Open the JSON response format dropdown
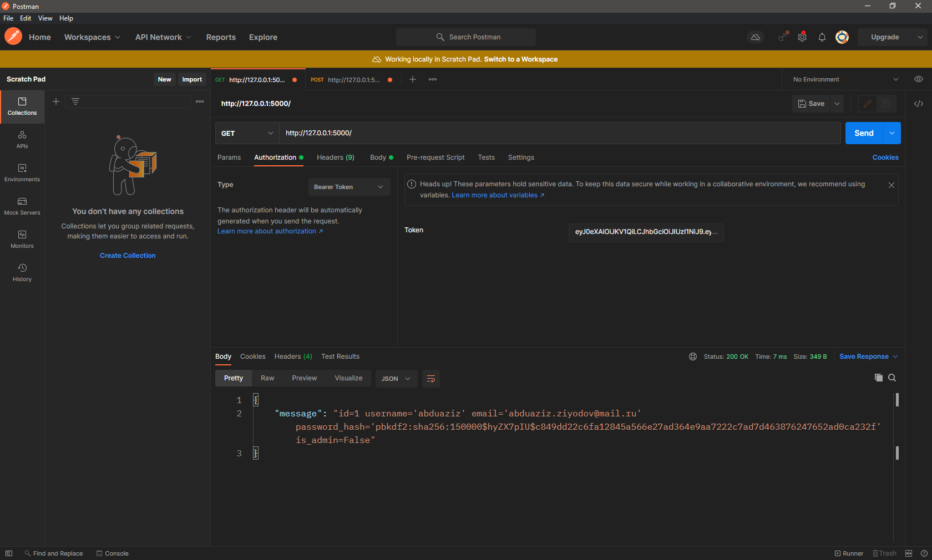The width and height of the screenshot is (932, 560). point(396,379)
